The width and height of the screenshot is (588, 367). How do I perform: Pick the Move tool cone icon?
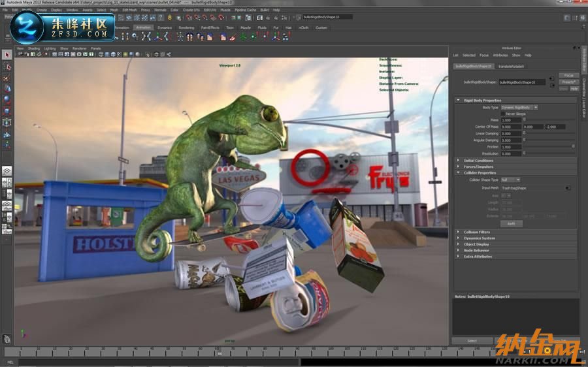pos(7,89)
